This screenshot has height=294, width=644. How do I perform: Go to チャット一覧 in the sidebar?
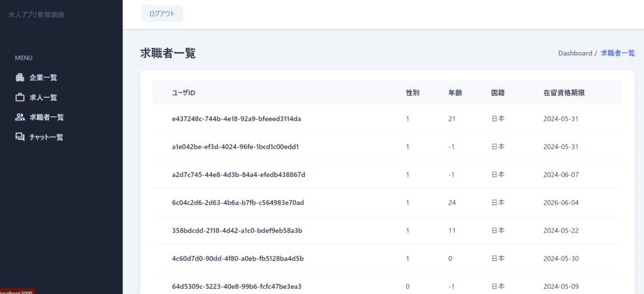point(47,137)
